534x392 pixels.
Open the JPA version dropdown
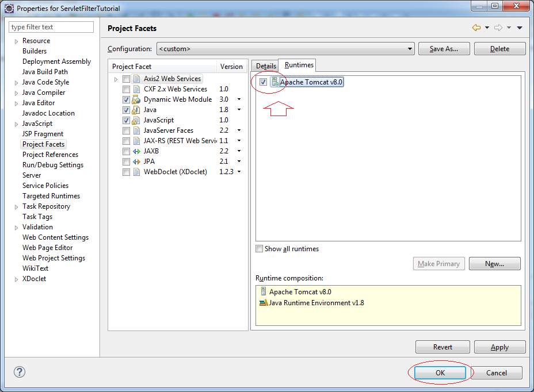[239, 162]
